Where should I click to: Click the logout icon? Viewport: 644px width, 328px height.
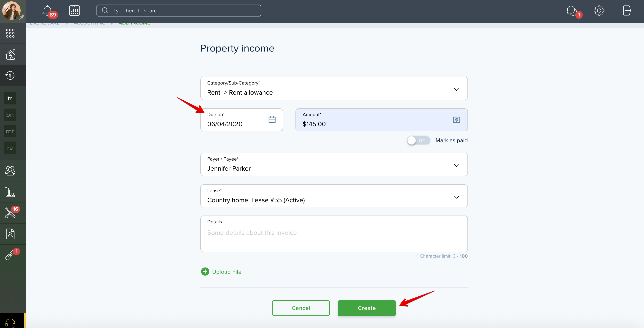(627, 11)
